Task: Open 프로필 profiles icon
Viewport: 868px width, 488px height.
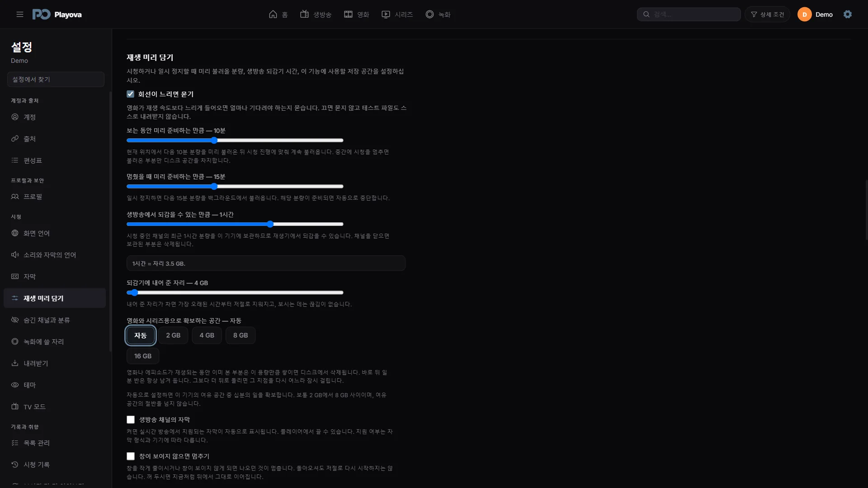Action: pos(15,197)
